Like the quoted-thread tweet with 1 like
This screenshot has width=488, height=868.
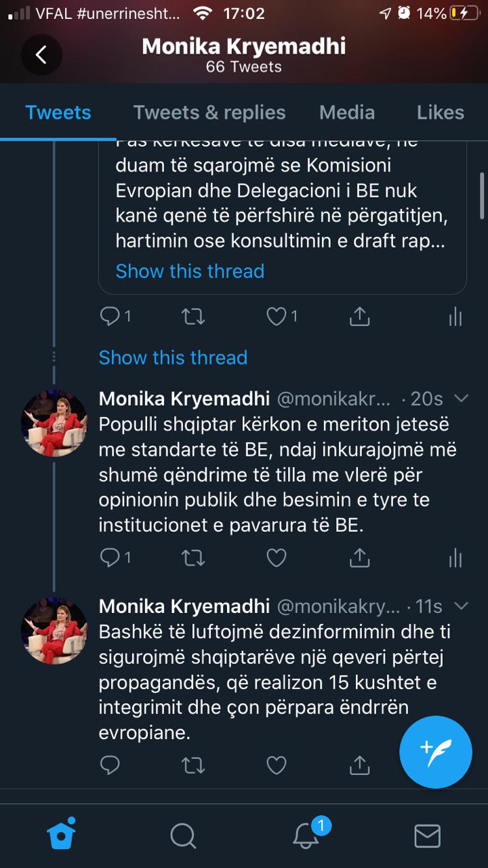276,316
